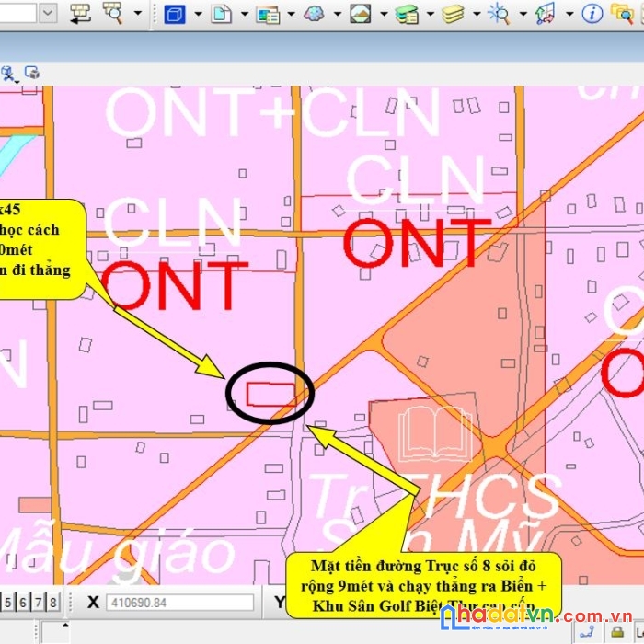The width and height of the screenshot is (644, 644).
Task: Expand the combo box arrow at top left
Action: [48, 13]
